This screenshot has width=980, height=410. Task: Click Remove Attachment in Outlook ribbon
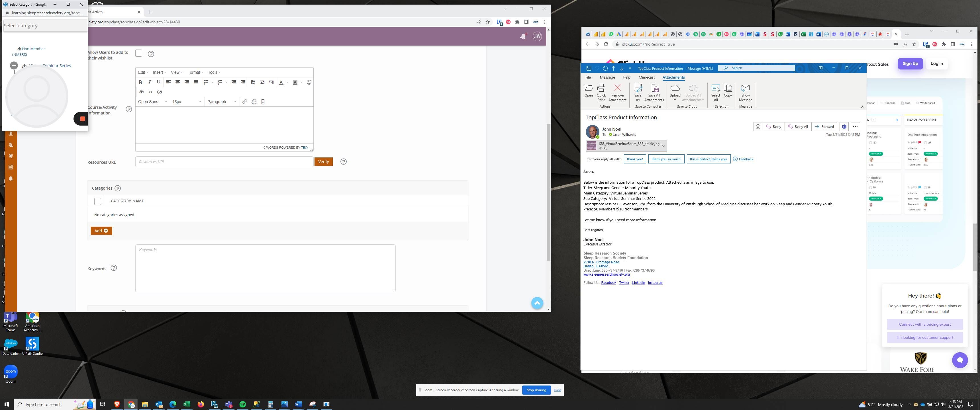(x=617, y=93)
